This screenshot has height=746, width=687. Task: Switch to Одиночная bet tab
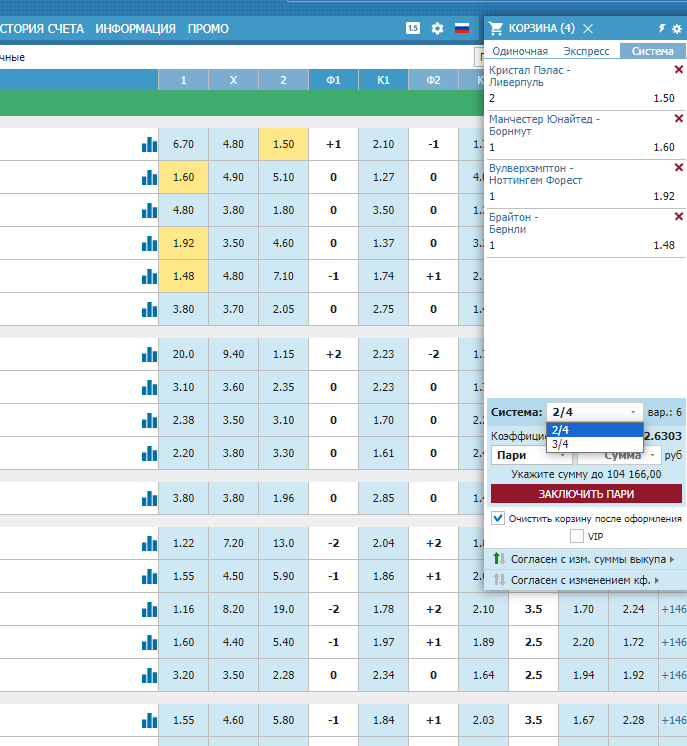coord(520,51)
